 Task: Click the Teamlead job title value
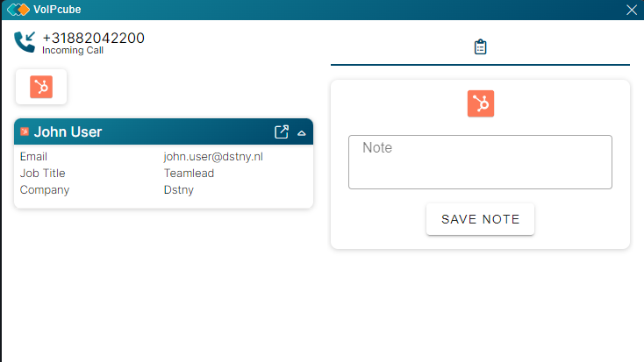click(189, 174)
